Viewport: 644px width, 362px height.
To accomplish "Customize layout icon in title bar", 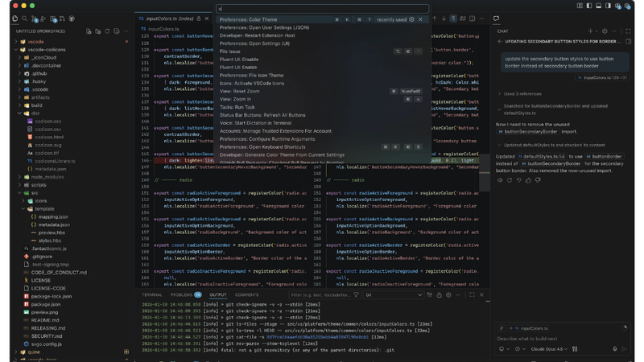I will pyautogui.click(x=580, y=6).
